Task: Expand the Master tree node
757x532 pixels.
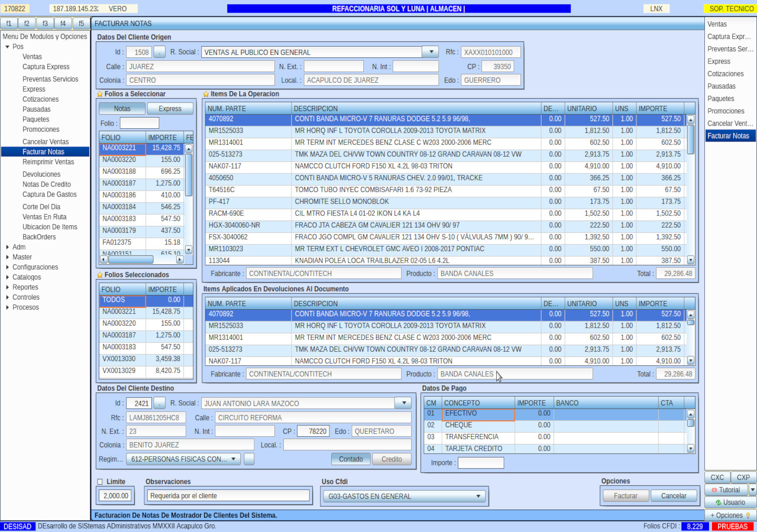Action: tap(7, 257)
